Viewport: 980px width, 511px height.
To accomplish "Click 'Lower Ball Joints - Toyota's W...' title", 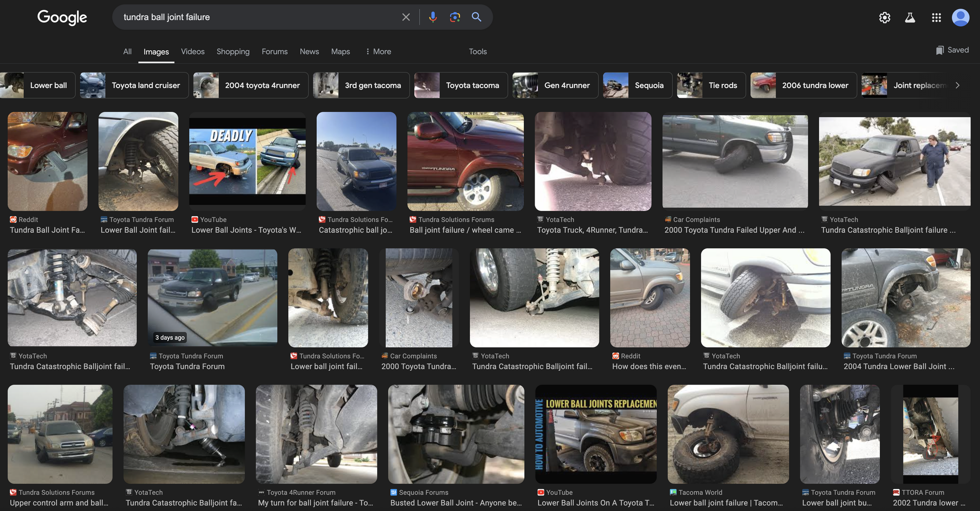I will (246, 230).
